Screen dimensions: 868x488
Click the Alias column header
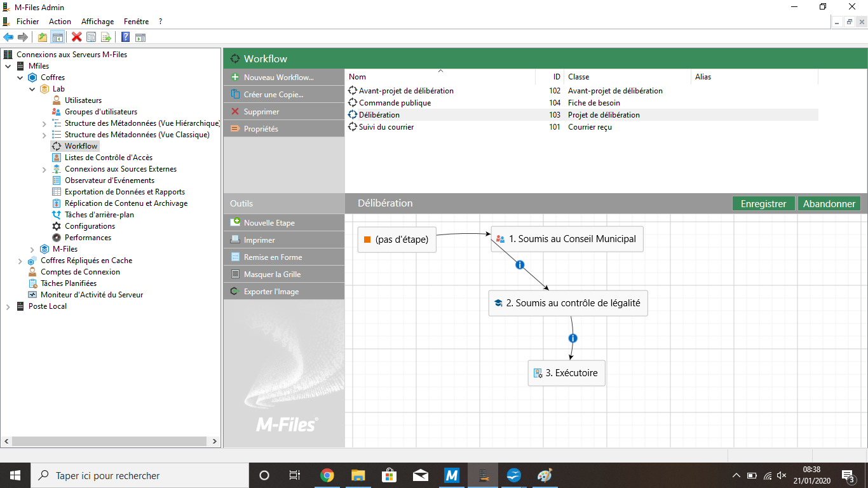coord(755,77)
